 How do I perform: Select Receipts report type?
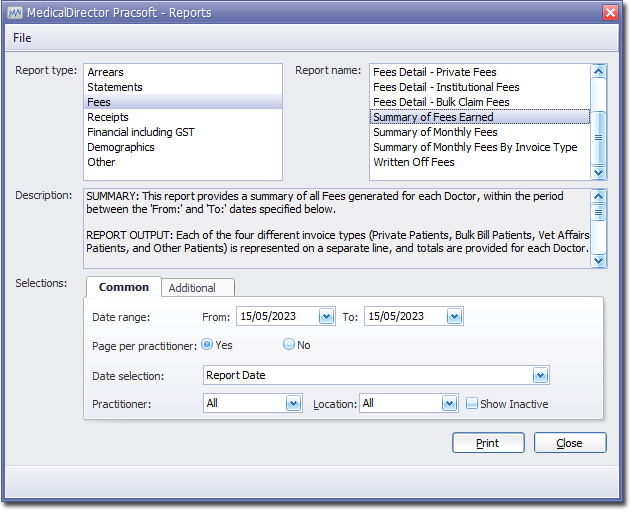108,117
